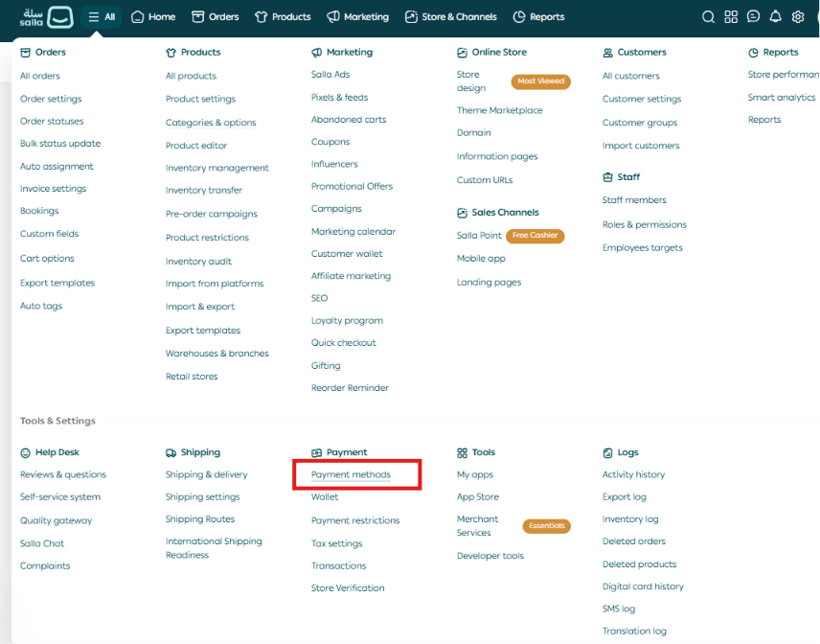Open Products in top navigation

tap(283, 17)
